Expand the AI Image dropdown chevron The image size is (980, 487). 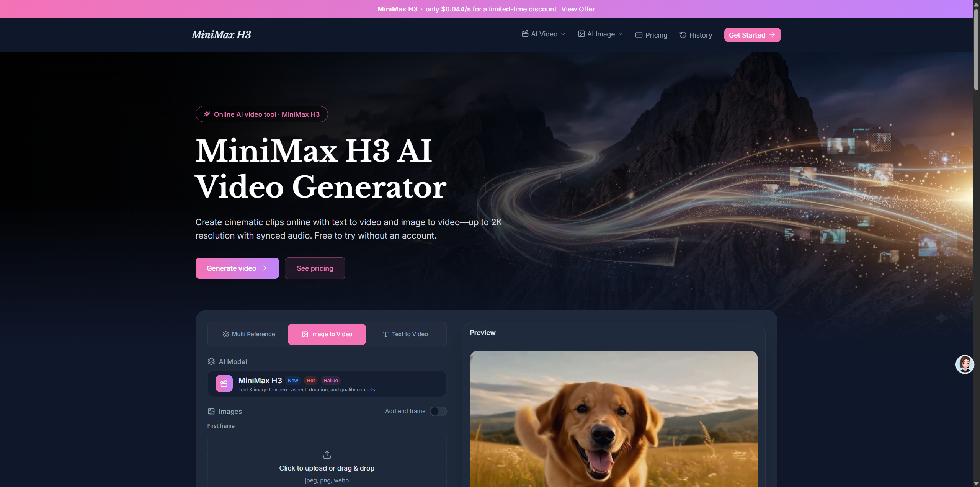click(x=621, y=34)
